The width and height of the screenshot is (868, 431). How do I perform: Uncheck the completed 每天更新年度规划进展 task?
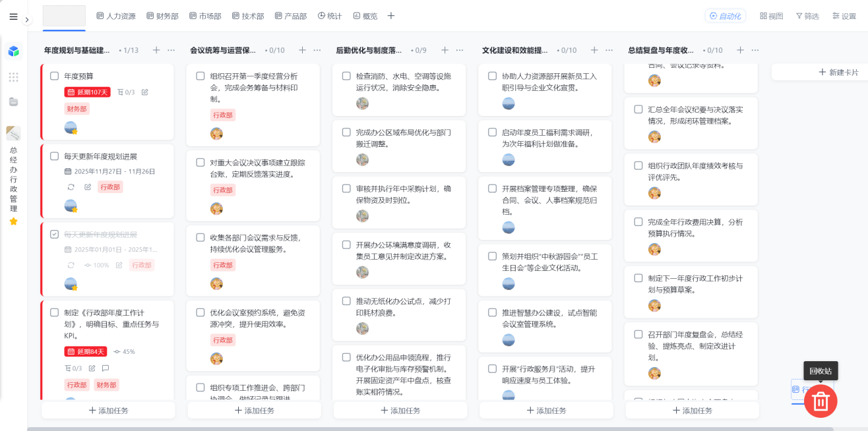(x=55, y=234)
